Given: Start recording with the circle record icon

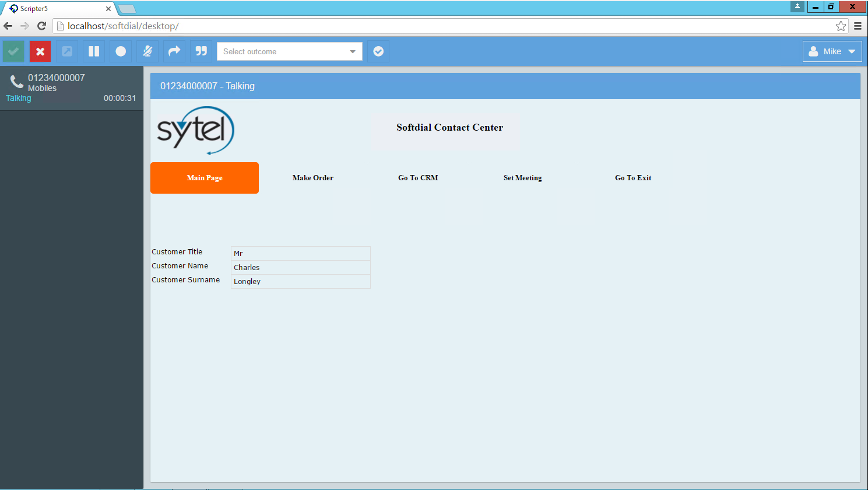Looking at the screenshot, I should (x=121, y=51).
